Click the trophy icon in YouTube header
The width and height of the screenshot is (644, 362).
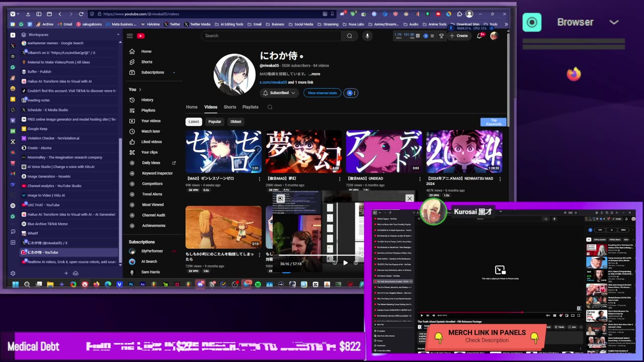(441, 36)
